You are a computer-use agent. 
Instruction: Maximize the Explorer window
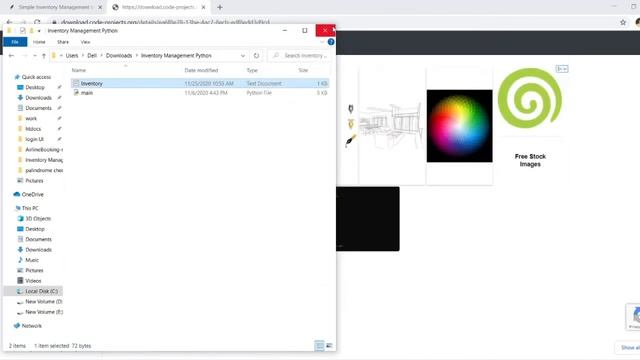305,31
